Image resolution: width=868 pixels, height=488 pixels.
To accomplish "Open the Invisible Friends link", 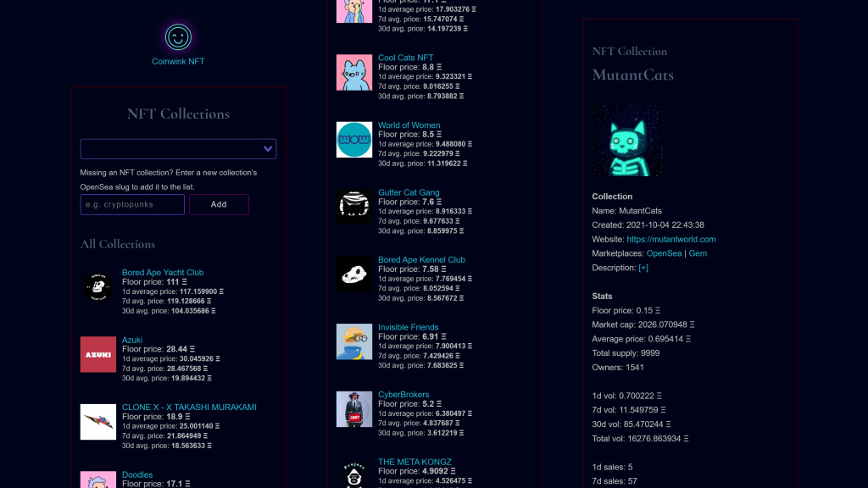I will pyautogui.click(x=408, y=327).
